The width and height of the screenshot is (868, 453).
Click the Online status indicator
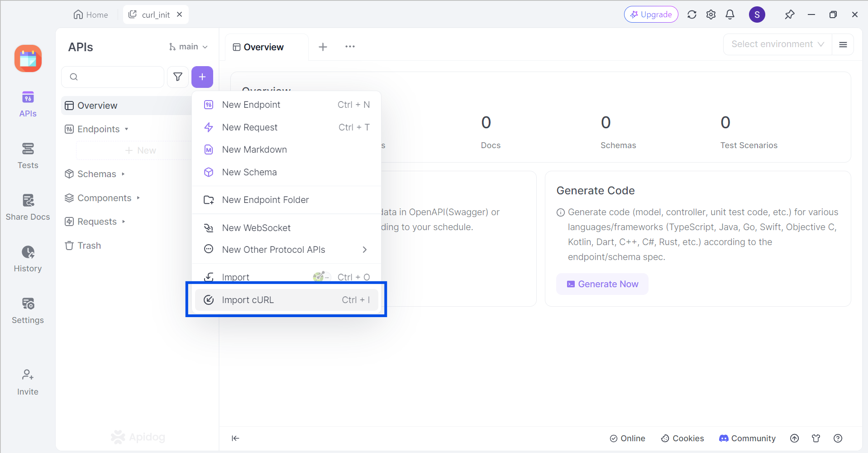pyautogui.click(x=628, y=438)
